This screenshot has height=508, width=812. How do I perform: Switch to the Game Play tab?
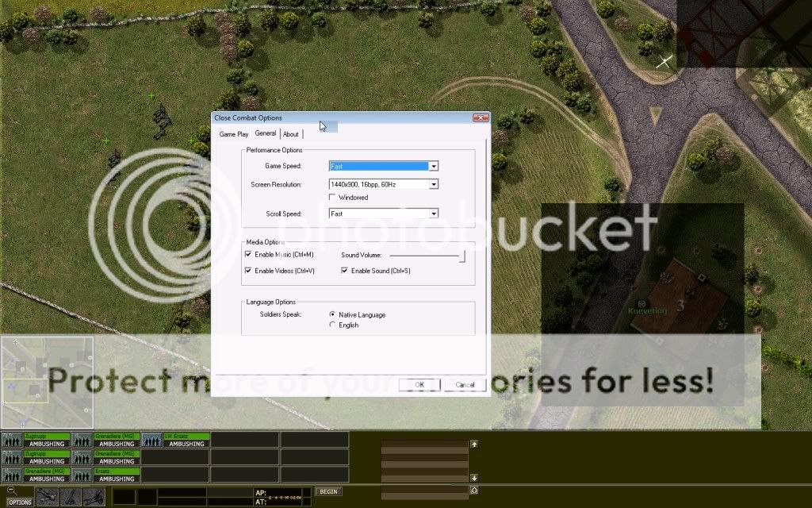click(234, 134)
